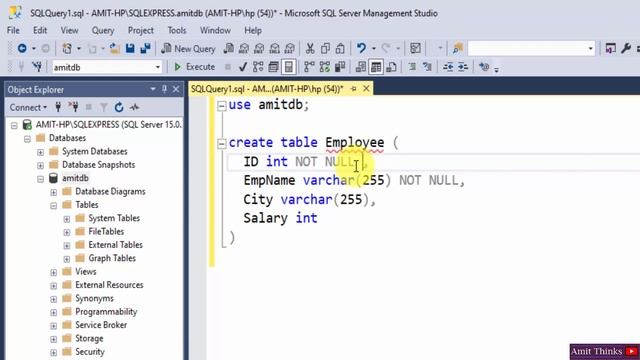Open the Tools menu
Viewport: 640px width, 360px height.
click(x=177, y=31)
